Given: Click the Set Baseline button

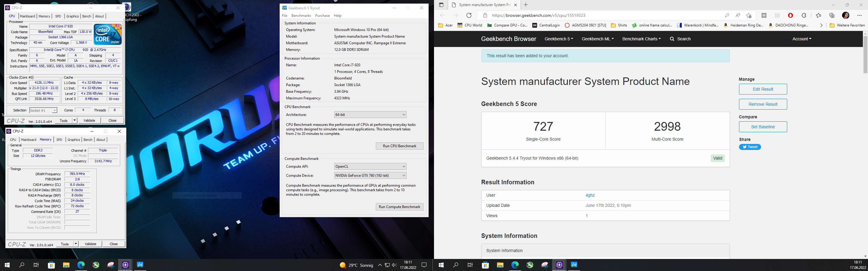Looking at the screenshot, I should point(763,127).
